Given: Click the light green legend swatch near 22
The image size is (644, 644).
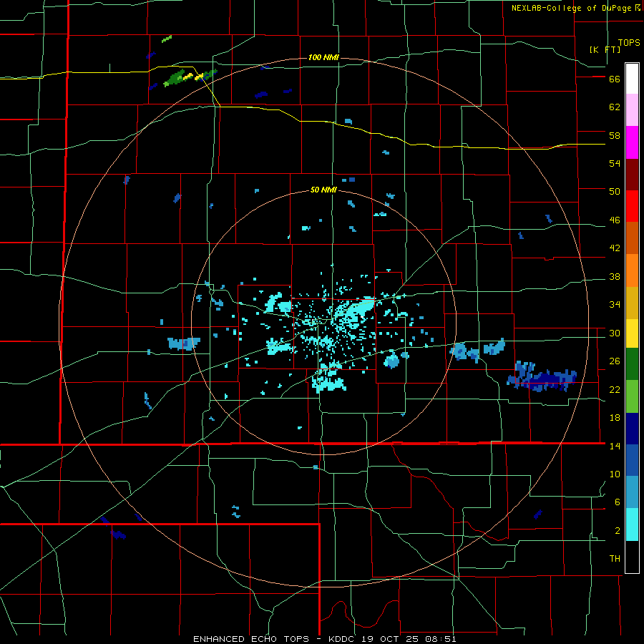Looking at the screenshot, I should click(x=632, y=396).
